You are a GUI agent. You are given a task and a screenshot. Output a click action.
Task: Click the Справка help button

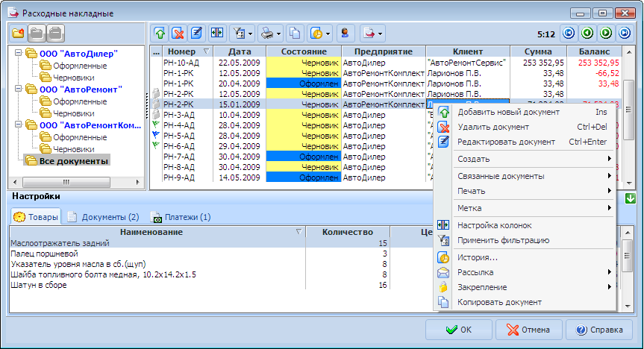coord(599,329)
